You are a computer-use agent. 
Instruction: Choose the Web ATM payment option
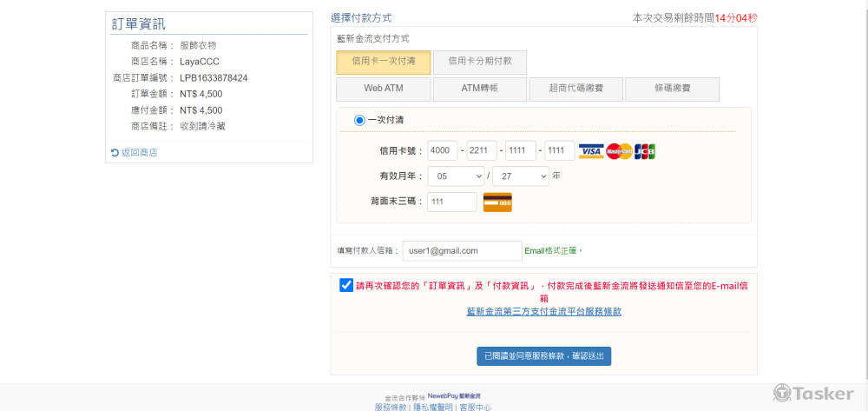[383, 89]
